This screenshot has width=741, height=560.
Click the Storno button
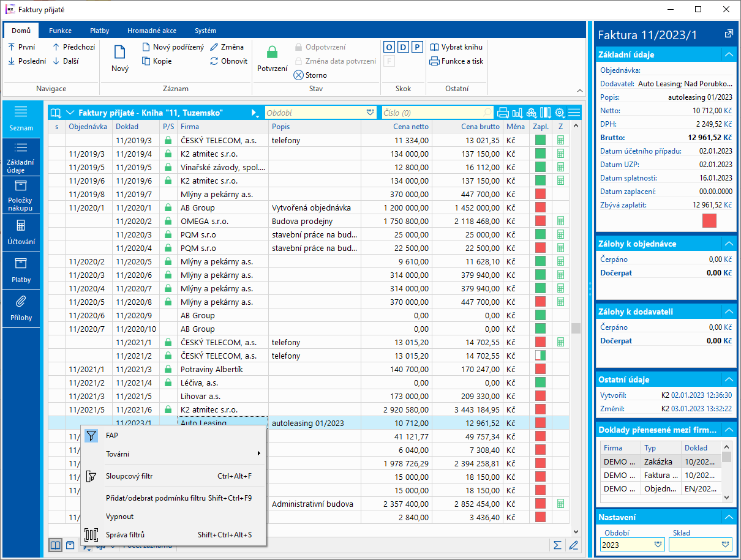coord(311,75)
